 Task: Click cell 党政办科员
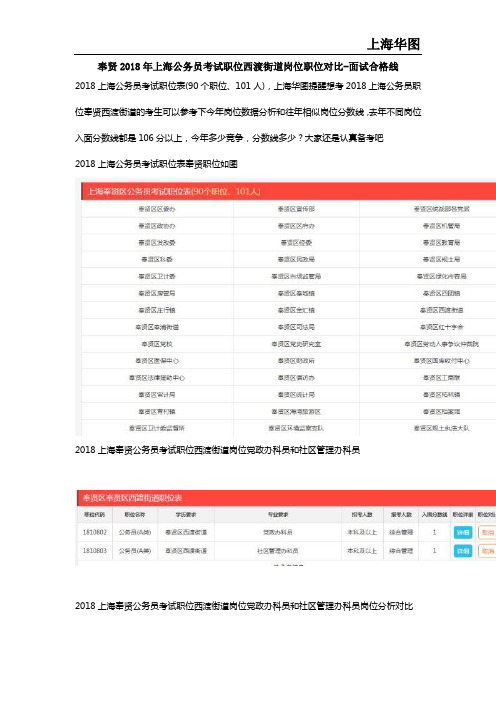(278, 532)
